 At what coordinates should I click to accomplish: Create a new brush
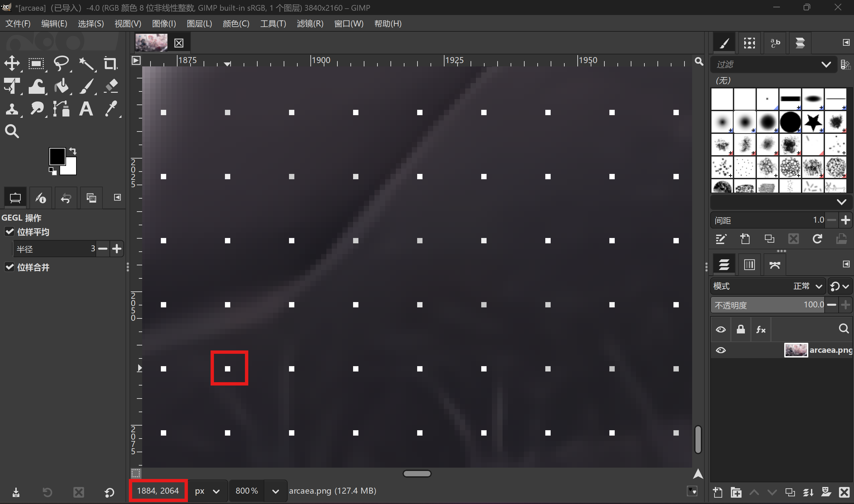745,239
